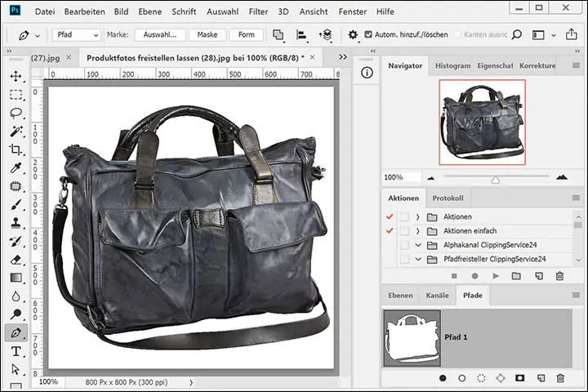The image size is (588, 392).
Task: Adjust the Navigator zoom slider
Action: tap(495, 179)
